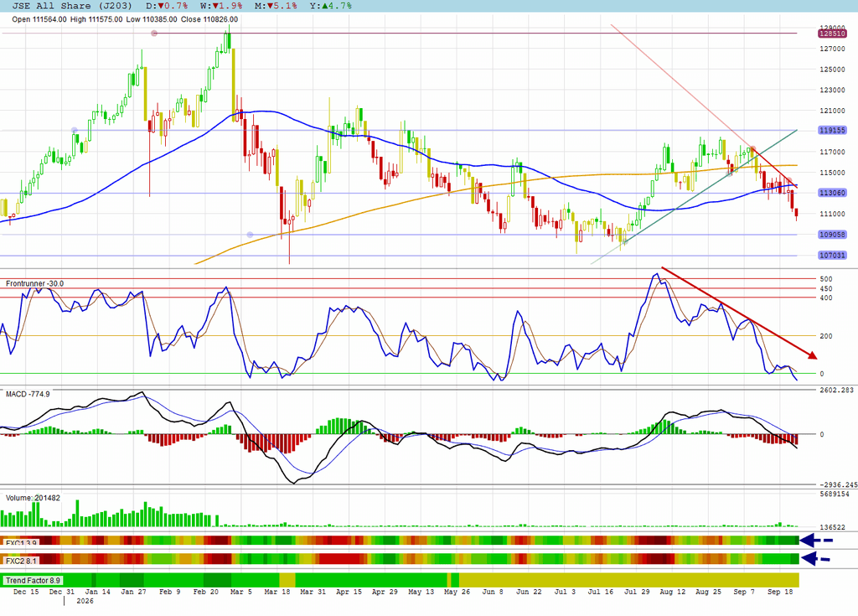Image resolution: width=858 pixels, height=616 pixels.
Task: Click the Volume: 201482 label
Action: (x=33, y=498)
